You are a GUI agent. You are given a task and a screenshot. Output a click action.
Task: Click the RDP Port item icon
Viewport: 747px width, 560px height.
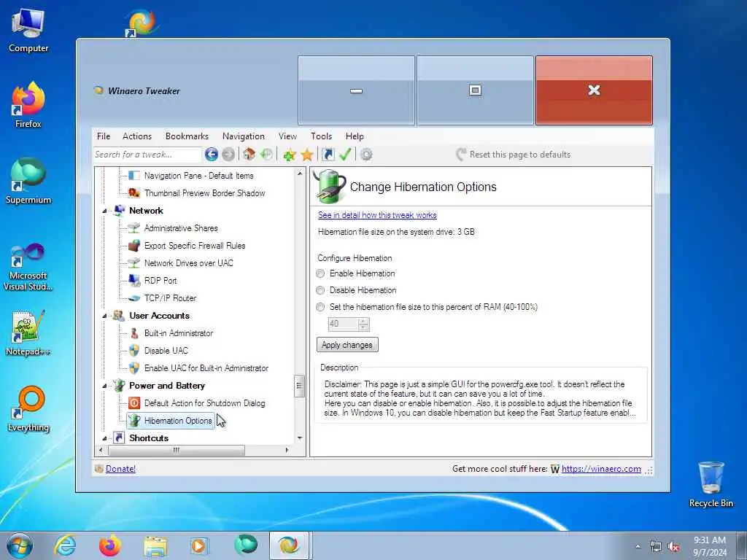tap(134, 281)
